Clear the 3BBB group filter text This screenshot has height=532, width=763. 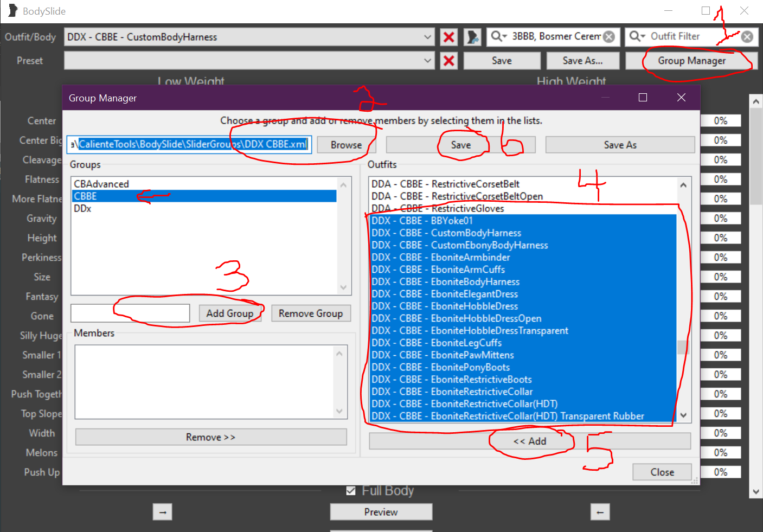point(609,37)
